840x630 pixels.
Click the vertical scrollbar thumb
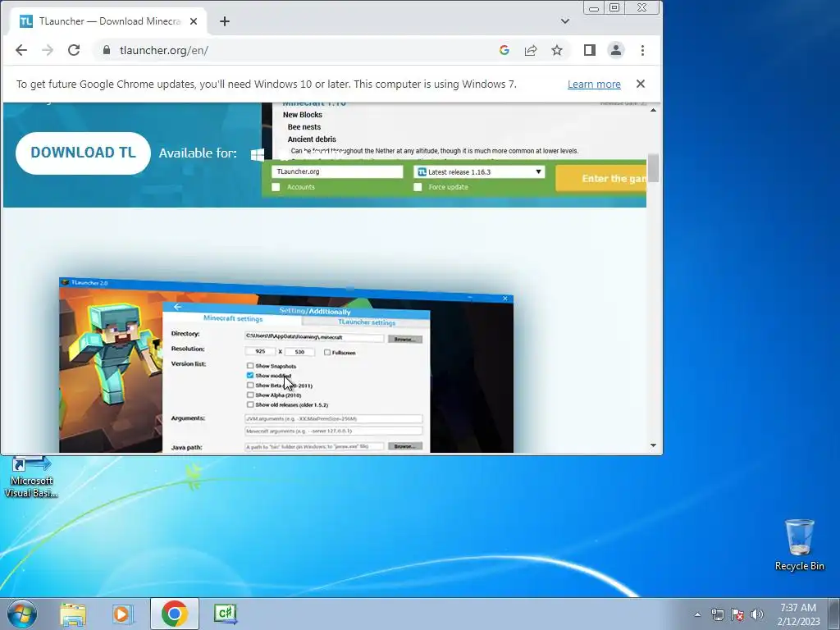(x=653, y=167)
